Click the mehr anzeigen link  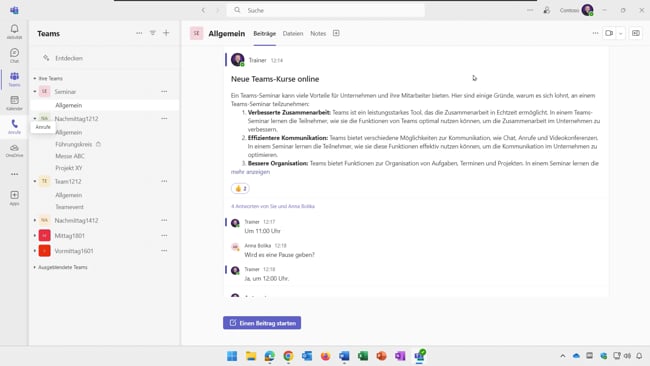click(250, 172)
